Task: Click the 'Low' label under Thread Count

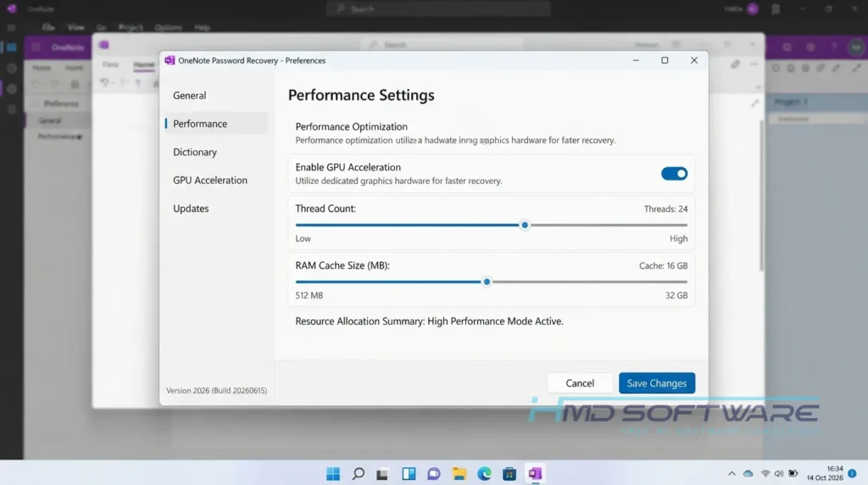Action: pyautogui.click(x=303, y=238)
